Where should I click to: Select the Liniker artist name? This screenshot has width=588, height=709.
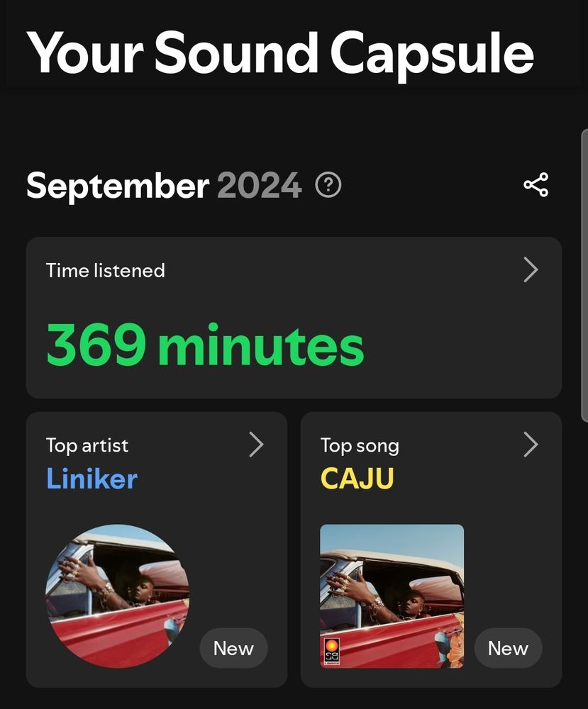(x=91, y=479)
